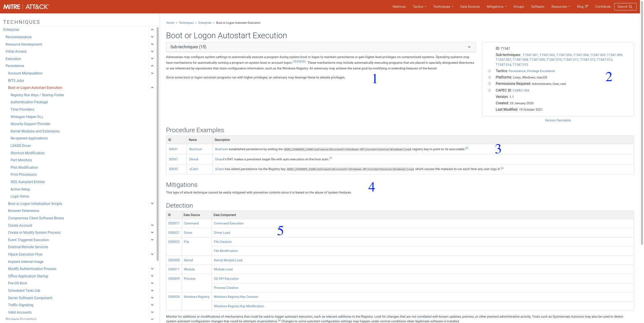The image size is (644, 323).
Task: Open Groups in the top navigation
Action: (519, 7)
